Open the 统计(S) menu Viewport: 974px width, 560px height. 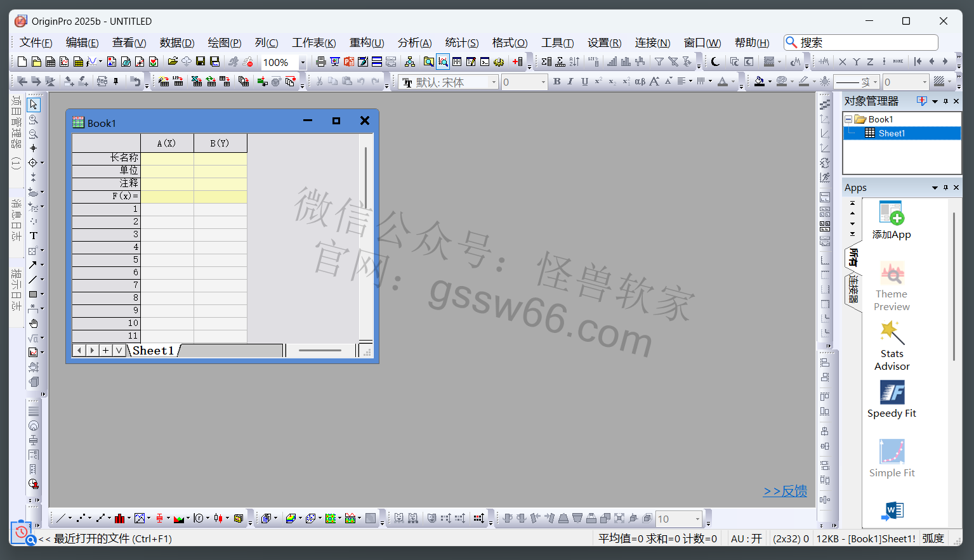point(462,42)
